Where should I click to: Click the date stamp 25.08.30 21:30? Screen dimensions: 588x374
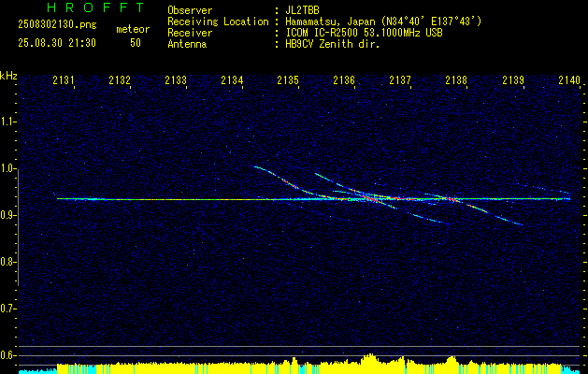click(x=57, y=43)
